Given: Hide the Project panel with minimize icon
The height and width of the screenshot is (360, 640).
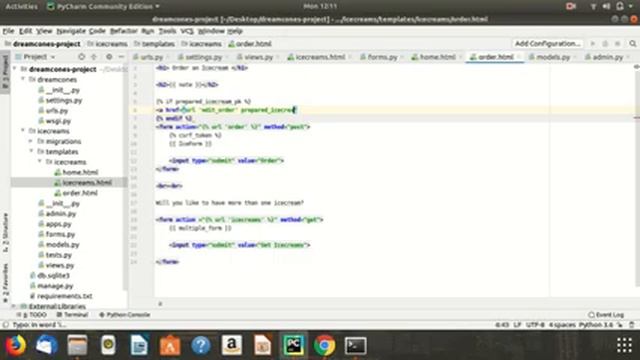Looking at the screenshot, I should tap(121, 57).
